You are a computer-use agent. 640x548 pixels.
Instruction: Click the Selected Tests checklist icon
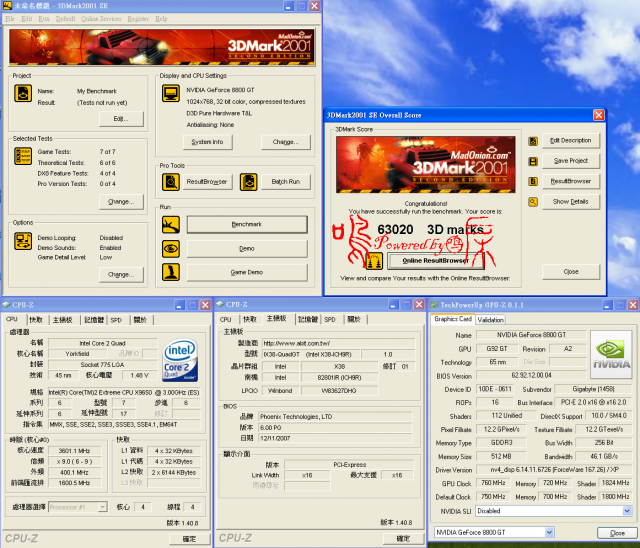[x=23, y=156]
